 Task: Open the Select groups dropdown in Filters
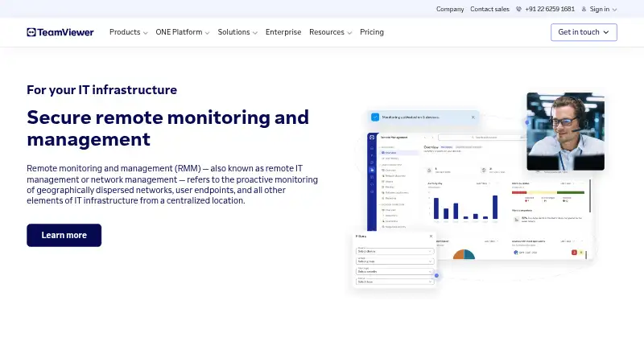click(394, 261)
